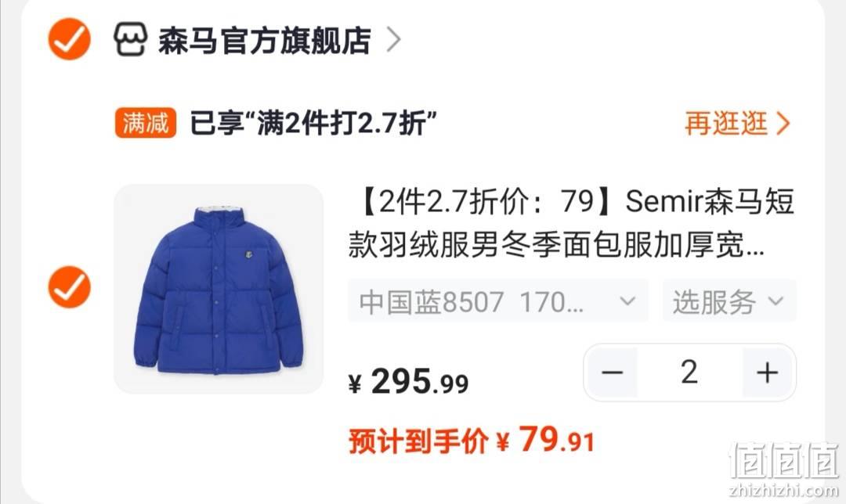View the 预计到手价 ¥79.91 breakdown

click(x=472, y=441)
